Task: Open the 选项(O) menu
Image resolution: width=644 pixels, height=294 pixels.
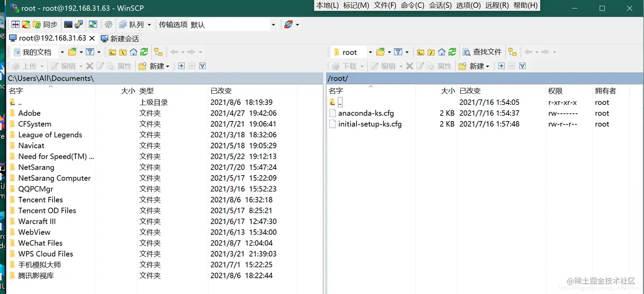Action: click(469, 6)
